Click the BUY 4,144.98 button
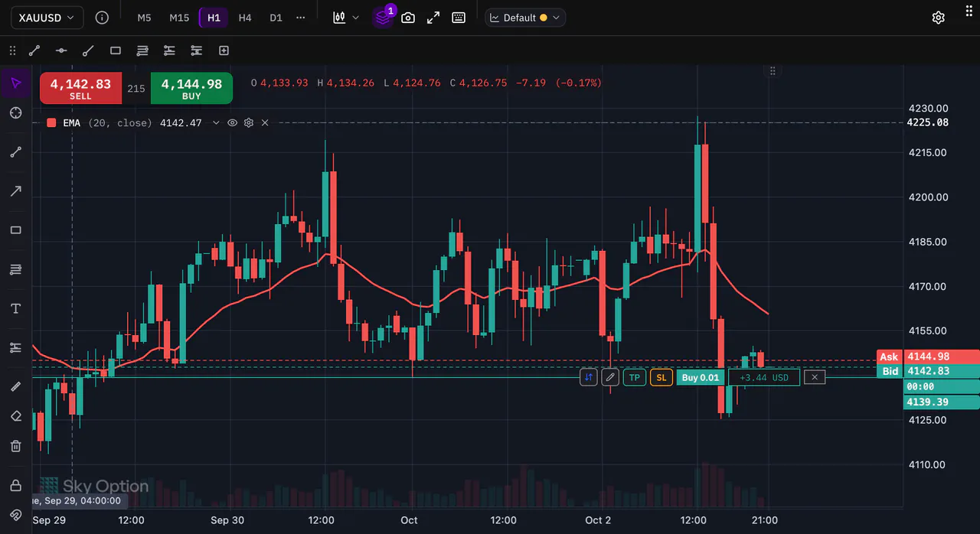 point(191,89)
